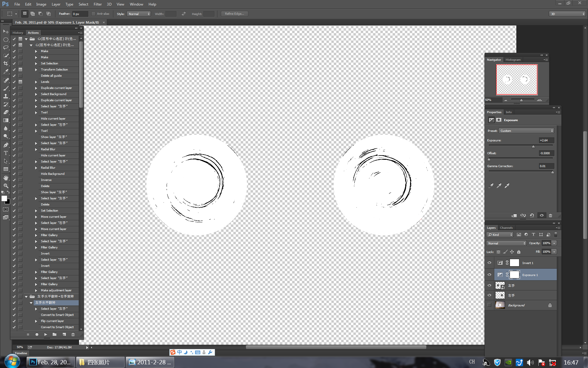Screen dimensions: 588x368
Task: Switch to the History tab
Action: [18, 33]
